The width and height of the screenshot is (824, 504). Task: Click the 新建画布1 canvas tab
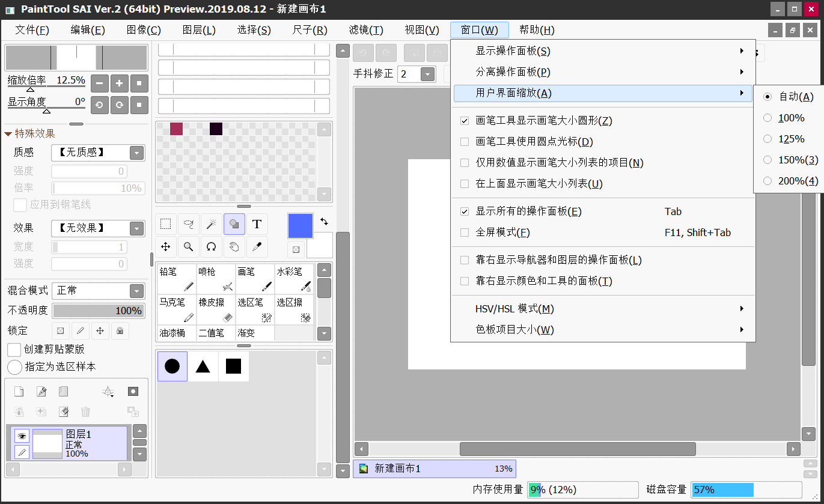(435, 469)
